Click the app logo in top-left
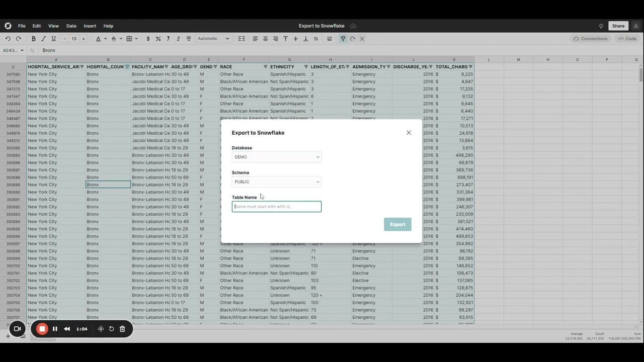Image resolution: width=644 pixels, height=362 pixels. 8,26
